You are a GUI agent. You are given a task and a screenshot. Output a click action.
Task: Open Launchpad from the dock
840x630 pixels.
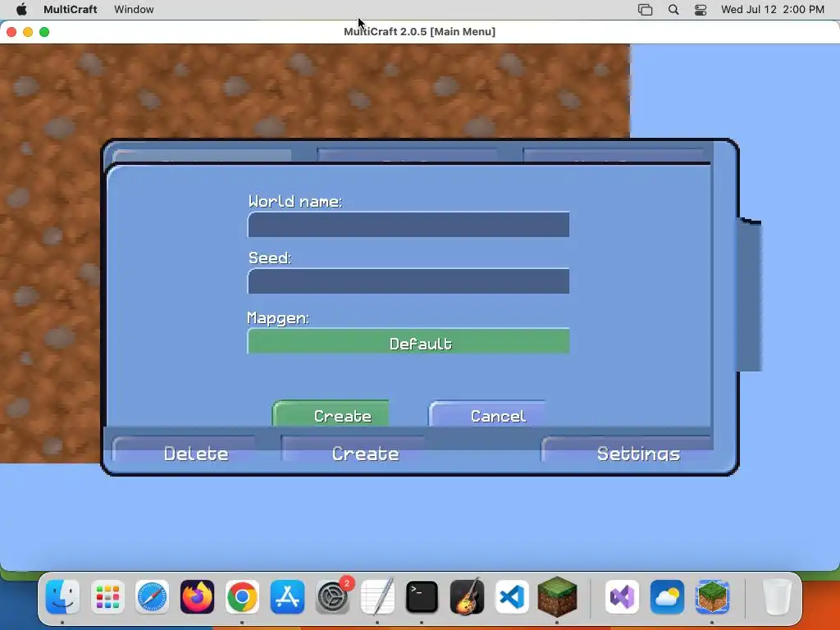click(107, 596)
